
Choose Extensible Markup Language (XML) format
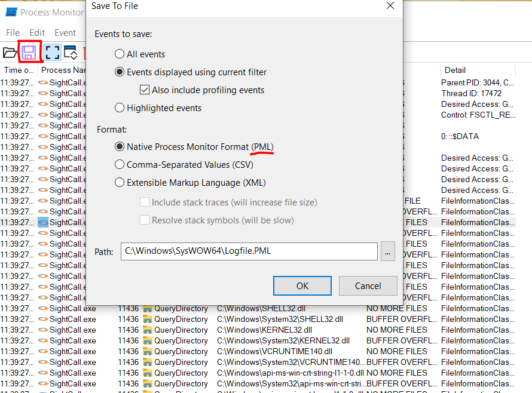[121, 182]
